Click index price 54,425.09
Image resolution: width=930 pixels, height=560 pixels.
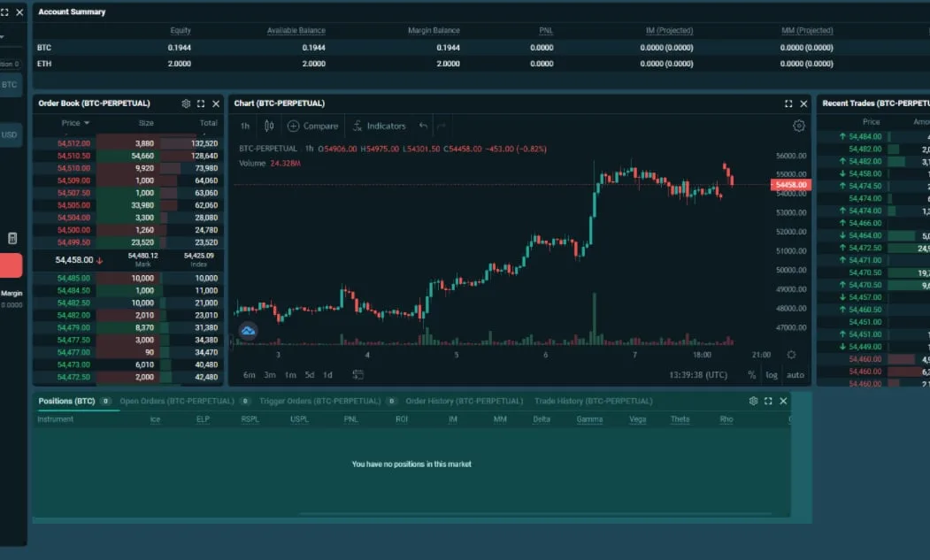(199, 256)
